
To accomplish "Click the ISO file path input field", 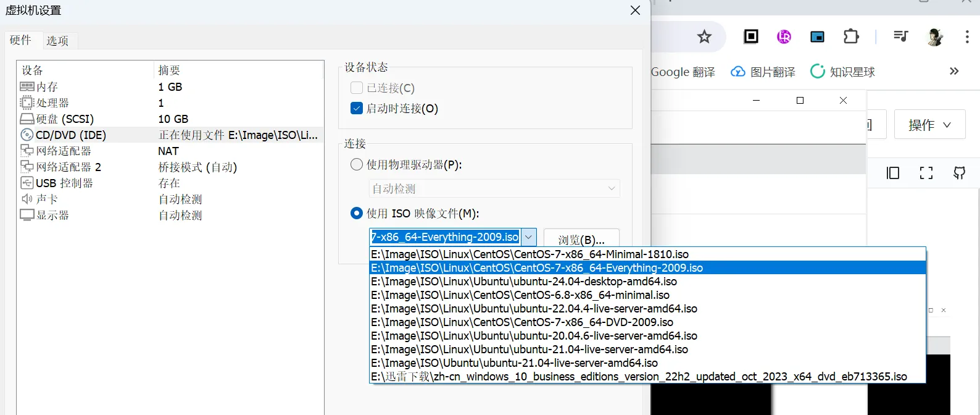I will pos(445,237).
